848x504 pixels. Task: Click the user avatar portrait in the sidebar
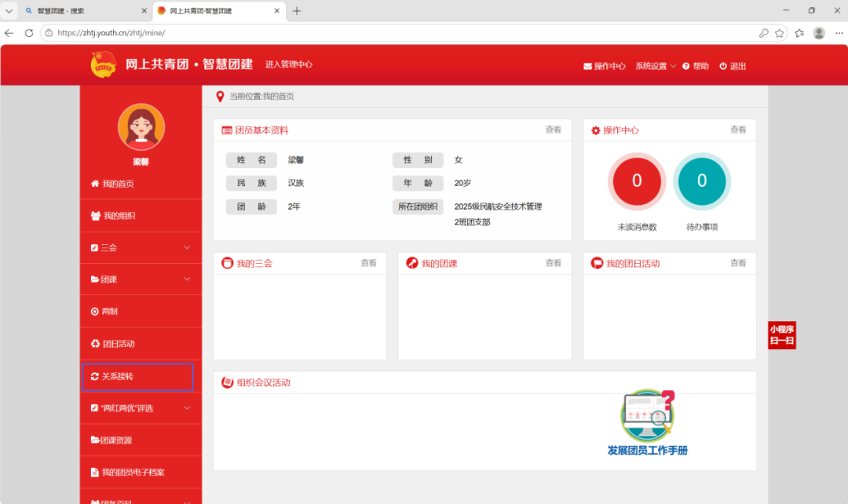141,127
